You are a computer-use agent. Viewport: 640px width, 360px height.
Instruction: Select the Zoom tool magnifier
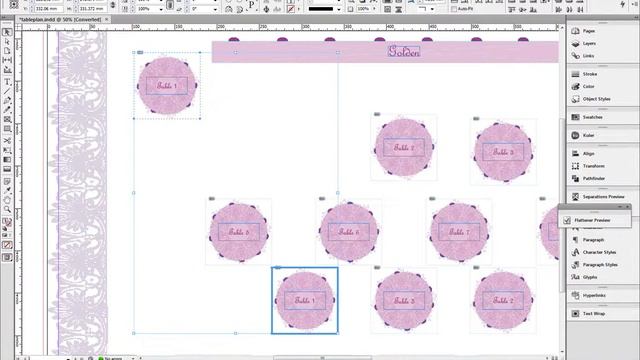coord(7,209)
